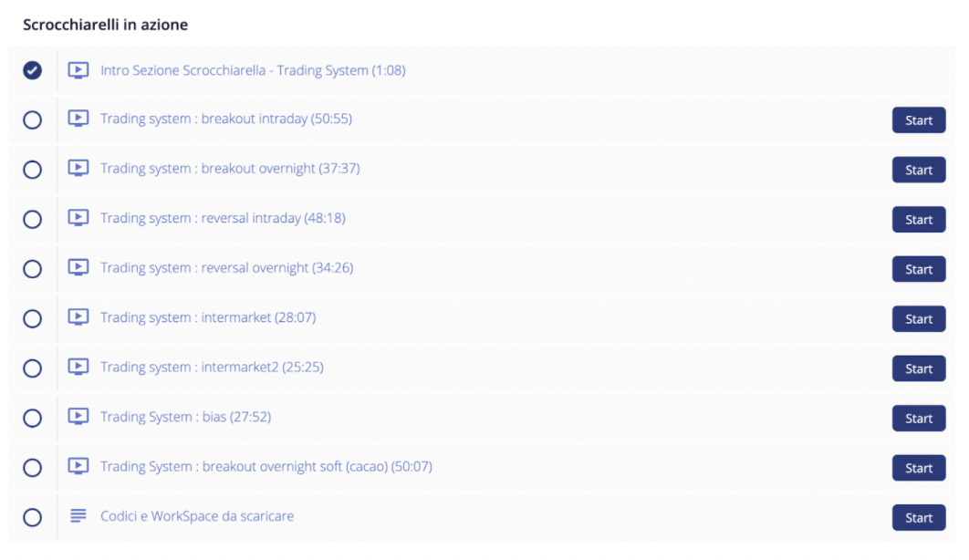Select the video icon next to Trading System : bias
The height and width of the screenshot is (560, 969).
pyautogui.click(x=78, y=416)
